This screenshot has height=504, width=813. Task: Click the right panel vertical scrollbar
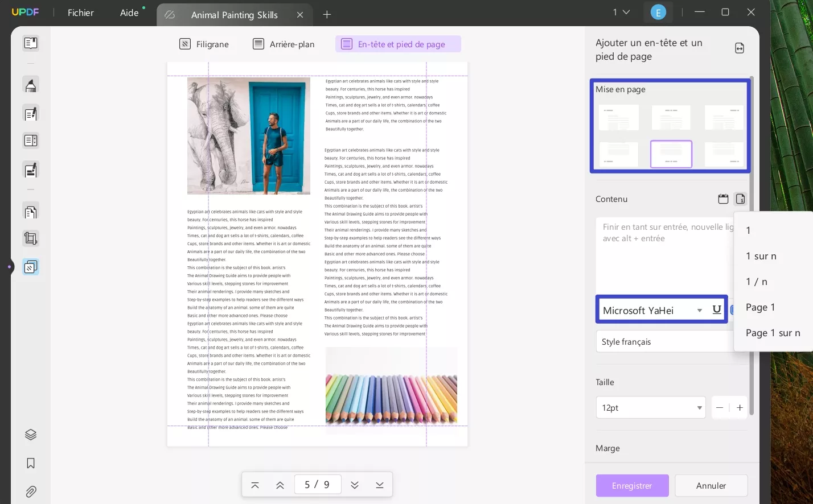752,245
